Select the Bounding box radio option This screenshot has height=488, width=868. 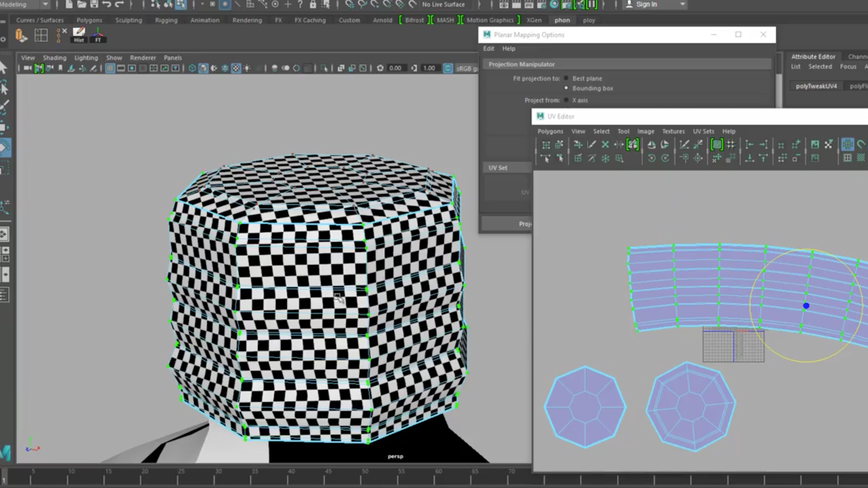(566, 88)
